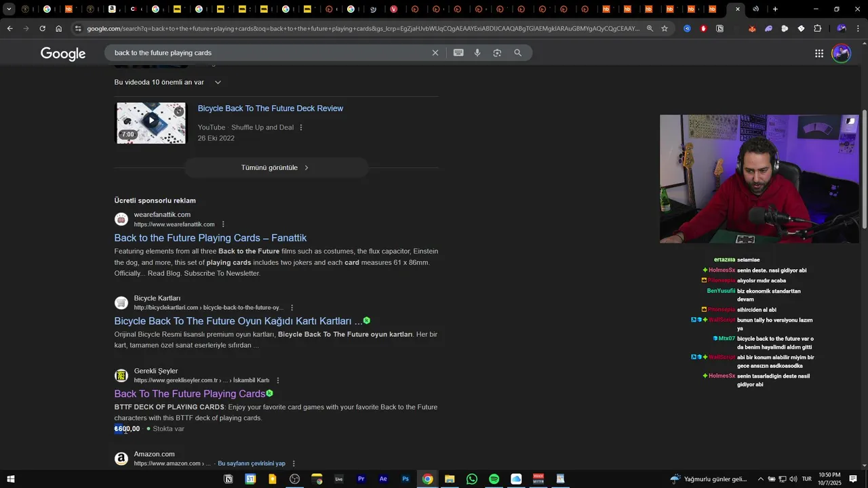Bookmark this page with the star icon
This screenshot has width=868, height=488.
coord(665,28)
